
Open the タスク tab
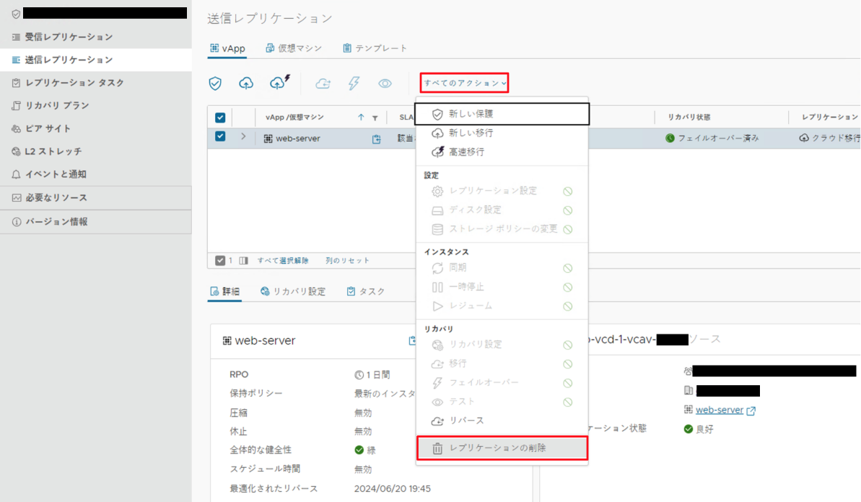366,291
